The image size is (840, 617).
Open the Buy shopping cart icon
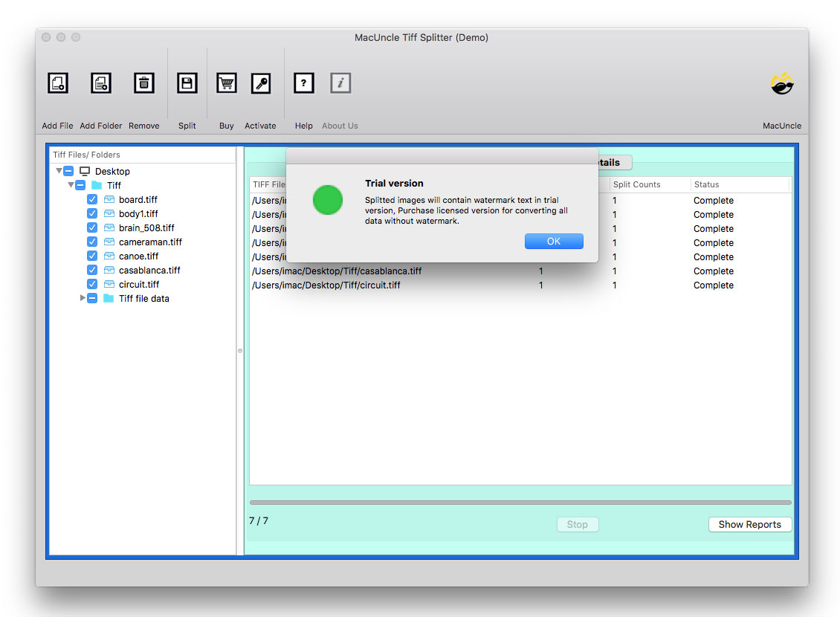click(227, 83)
